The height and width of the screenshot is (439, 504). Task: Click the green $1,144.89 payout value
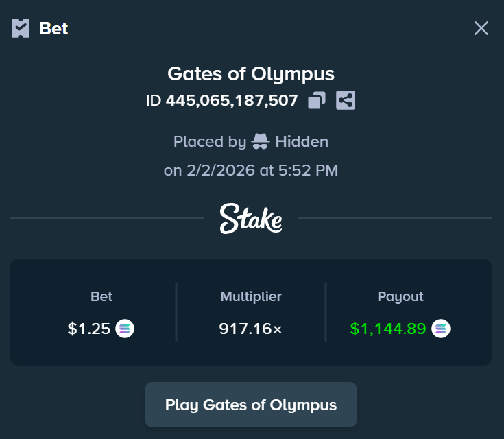pos(388,329)
